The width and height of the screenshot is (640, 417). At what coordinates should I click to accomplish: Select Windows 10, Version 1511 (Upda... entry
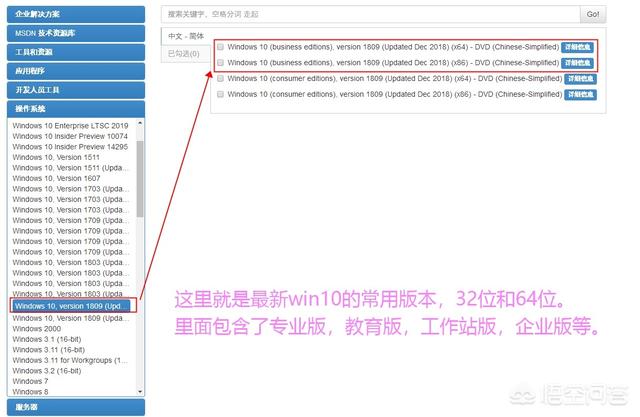coord(71,168)
